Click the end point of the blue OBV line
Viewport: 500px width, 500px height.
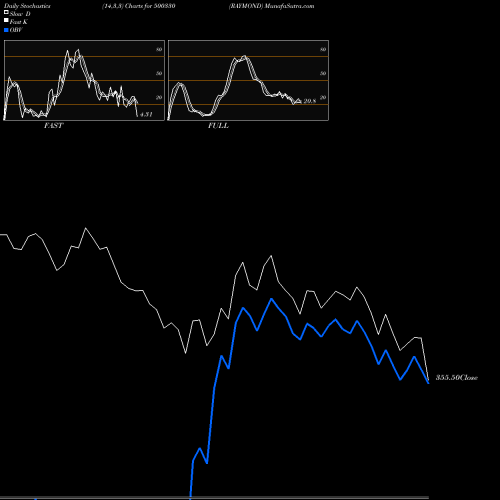[x=428, y=383]
